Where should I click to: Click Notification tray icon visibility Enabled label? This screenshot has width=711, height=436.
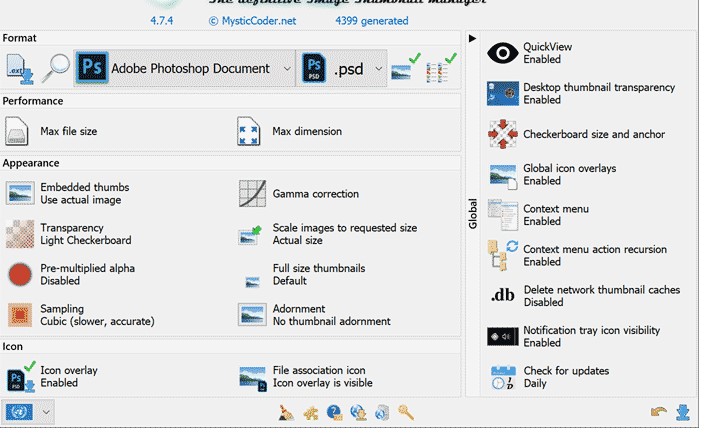[x=542, y=343]
